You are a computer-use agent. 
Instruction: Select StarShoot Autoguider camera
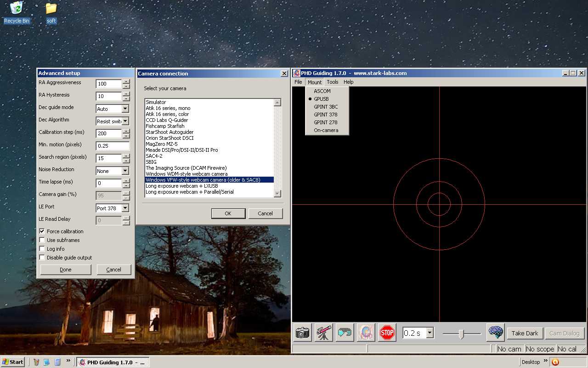click(x=209, y=132)
